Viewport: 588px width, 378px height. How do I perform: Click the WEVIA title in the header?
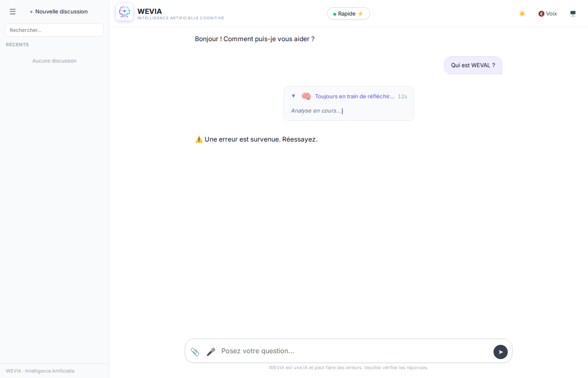150,11
